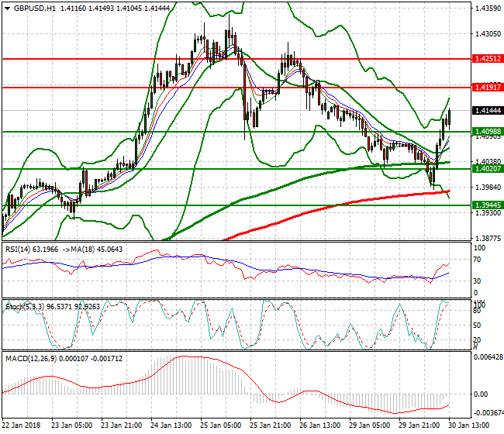This screenshot has width=504, height=434.
Task: Click the Stochastic 50 level scale value
Action: 478,325
